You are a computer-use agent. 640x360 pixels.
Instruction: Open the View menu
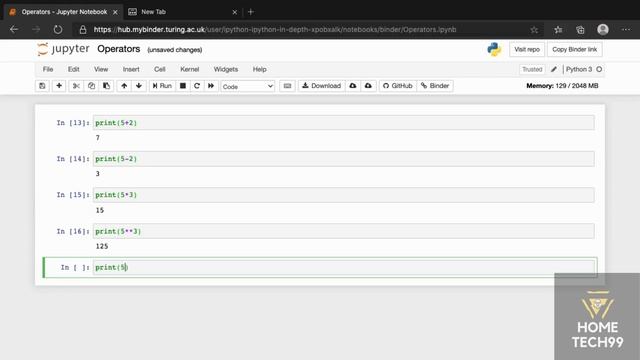click(101, 69)
